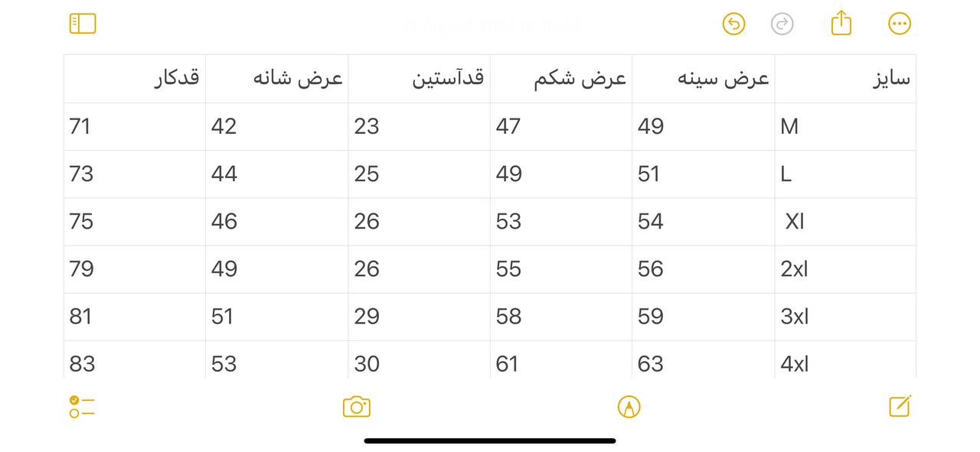This screenshot has width=980, height=452.
Task: Open the more options ellipsis menu
Action: point(899,24)
